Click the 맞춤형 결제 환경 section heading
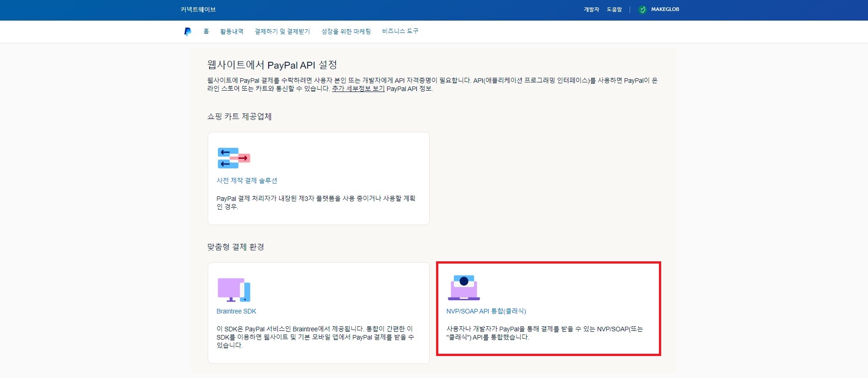868x378 pixels. tap(236, 247)
